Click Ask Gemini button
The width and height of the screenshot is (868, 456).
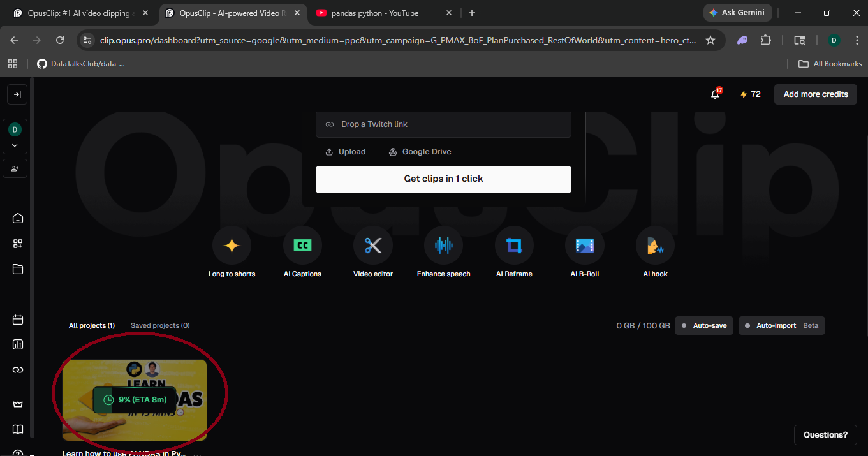(738, 13)
